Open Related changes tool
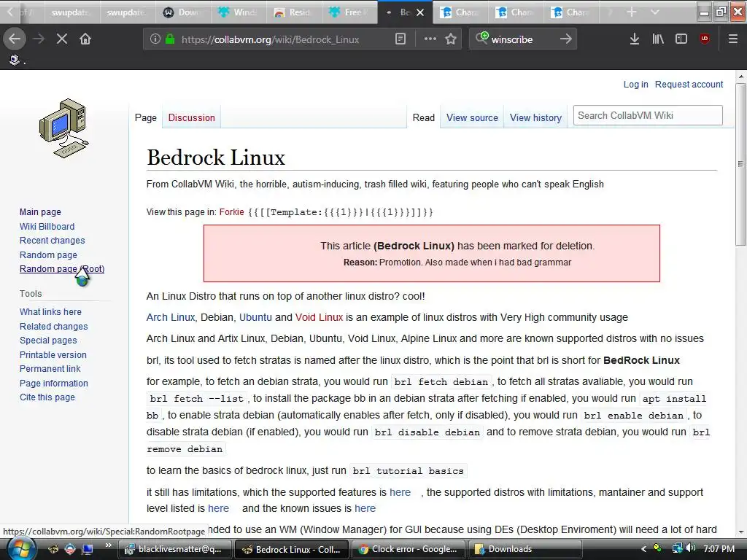The width and height of the screenshot is (747, 560). 53,326
